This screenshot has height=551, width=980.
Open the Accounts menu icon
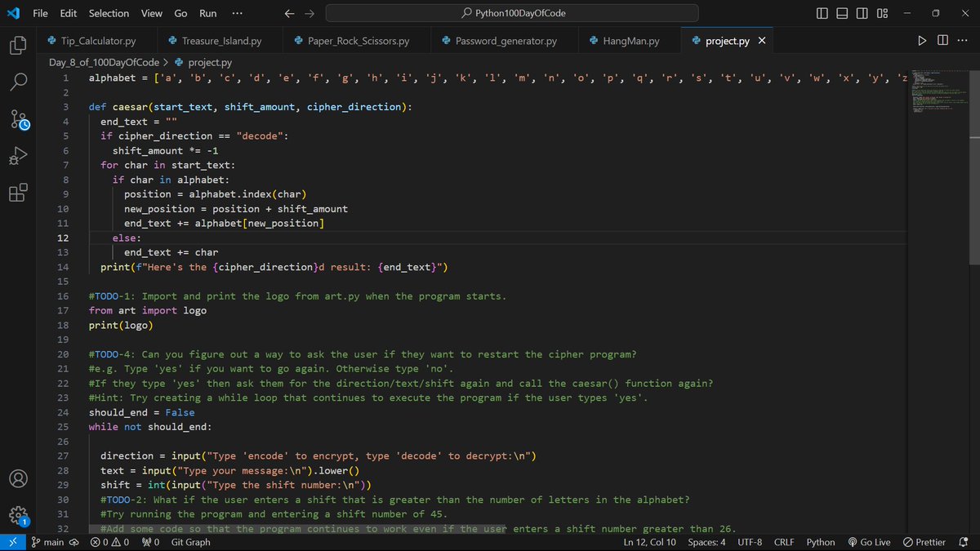point(19,478)
